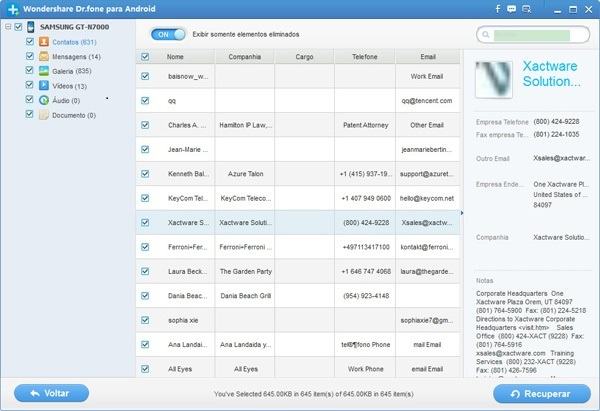Image resolution: width=600 pixels, height=411 pixels.
Task: Sort by the Companhia column header
Action: click(245, 57)
